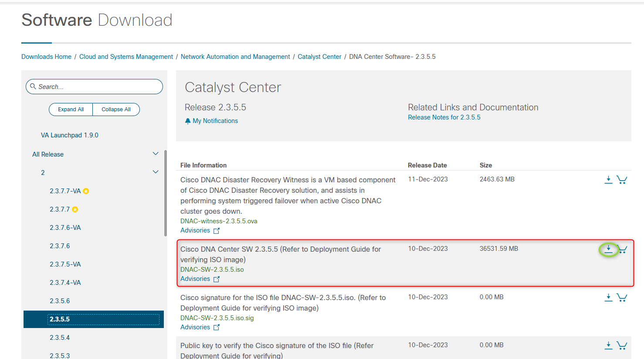
Task: Open Advisories link for witness OVA
Action: pos(195,230)
